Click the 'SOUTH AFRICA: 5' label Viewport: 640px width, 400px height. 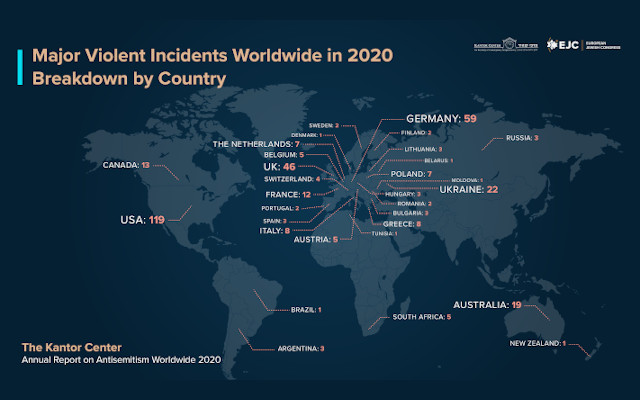click(x=422, y=317)
